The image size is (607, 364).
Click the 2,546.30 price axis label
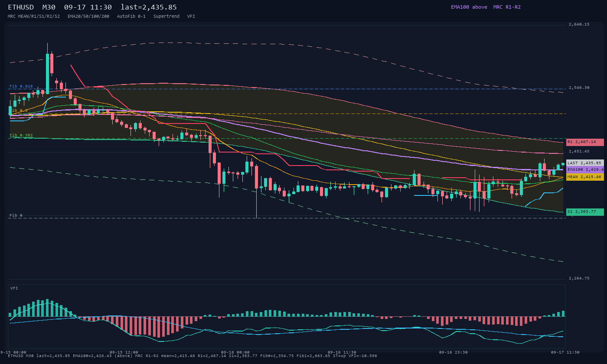pos(579,88)
